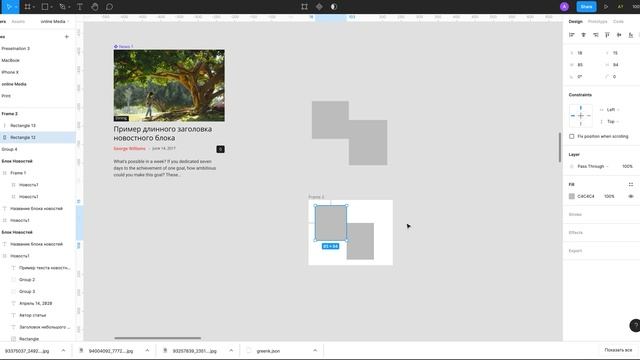Screen dimensions: 640x360
Task: Add a new page with plus icon
Action: click(67, 37)
